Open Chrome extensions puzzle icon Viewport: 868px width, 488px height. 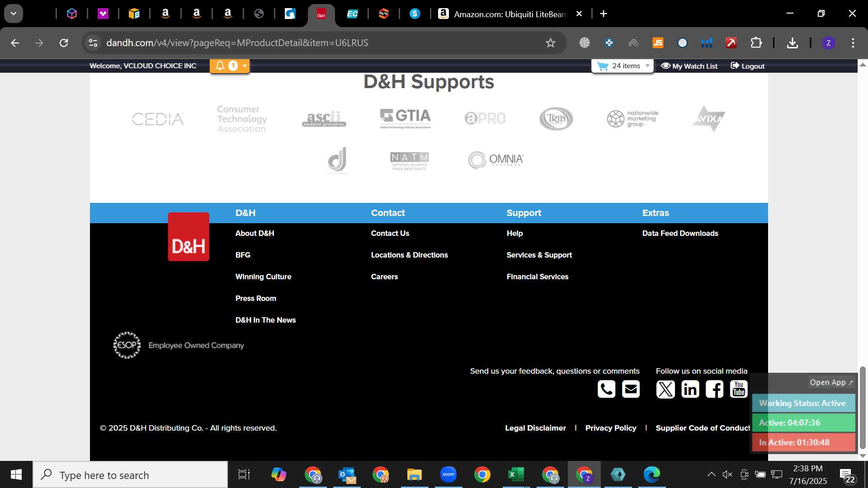[x=756, y=43]
